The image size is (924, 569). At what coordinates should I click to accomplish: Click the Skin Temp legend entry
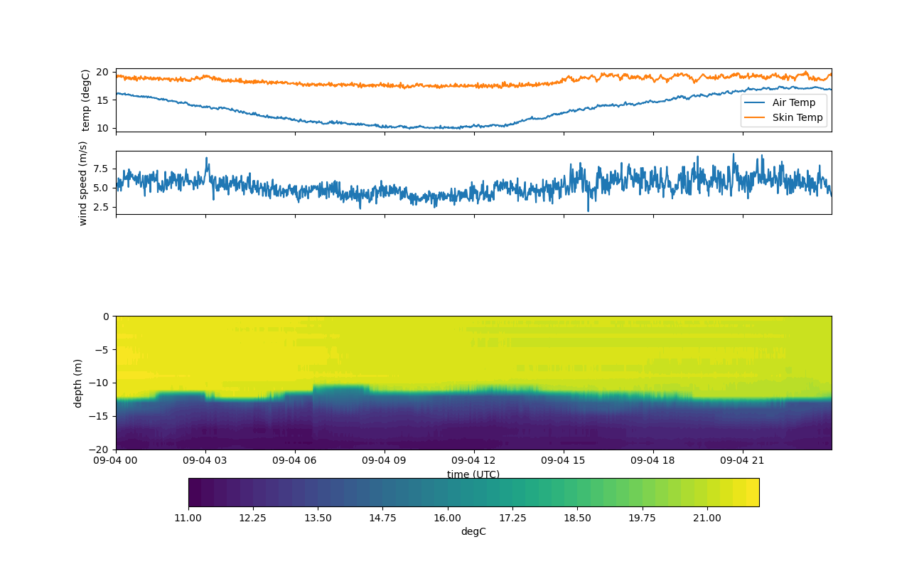(x=797, y=117)
